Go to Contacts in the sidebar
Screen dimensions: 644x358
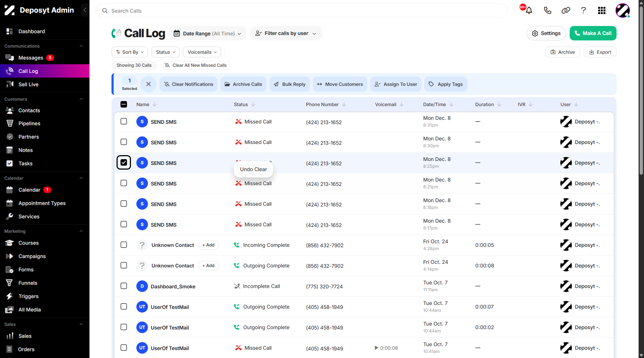pos(29,110)
